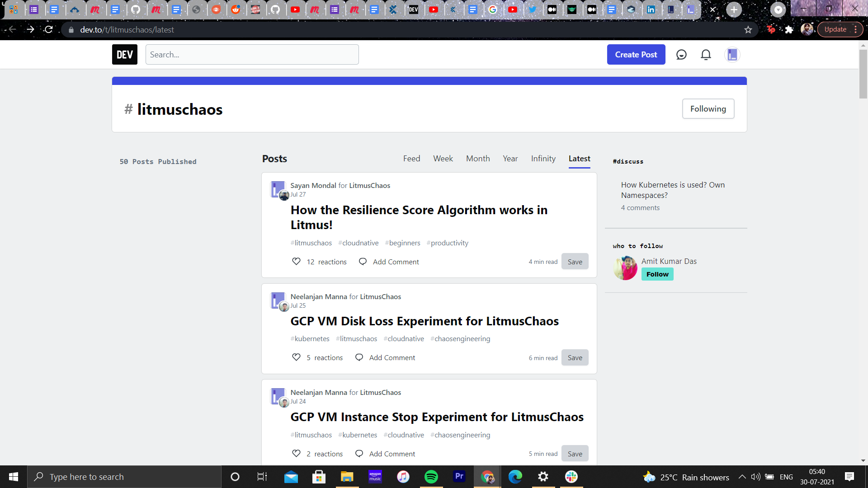
Task: View site information lock icon
Action: pyautogui.click(x=71, y=30)
